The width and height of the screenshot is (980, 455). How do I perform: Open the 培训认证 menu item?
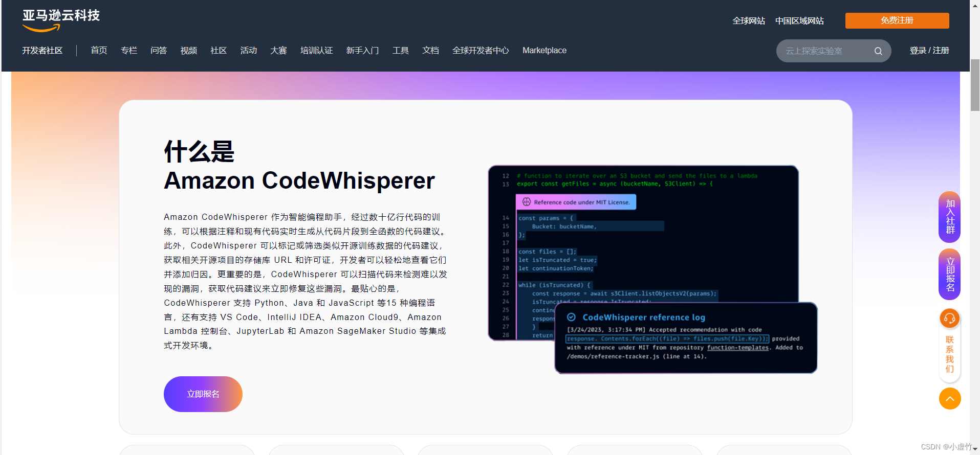pos(317,51)
